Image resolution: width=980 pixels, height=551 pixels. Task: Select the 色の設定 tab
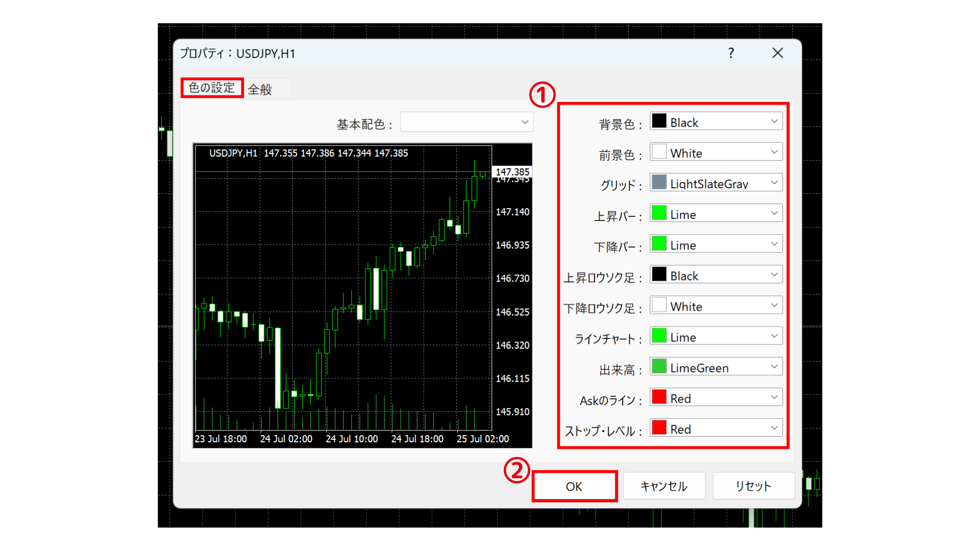click(x=212, y=87)
